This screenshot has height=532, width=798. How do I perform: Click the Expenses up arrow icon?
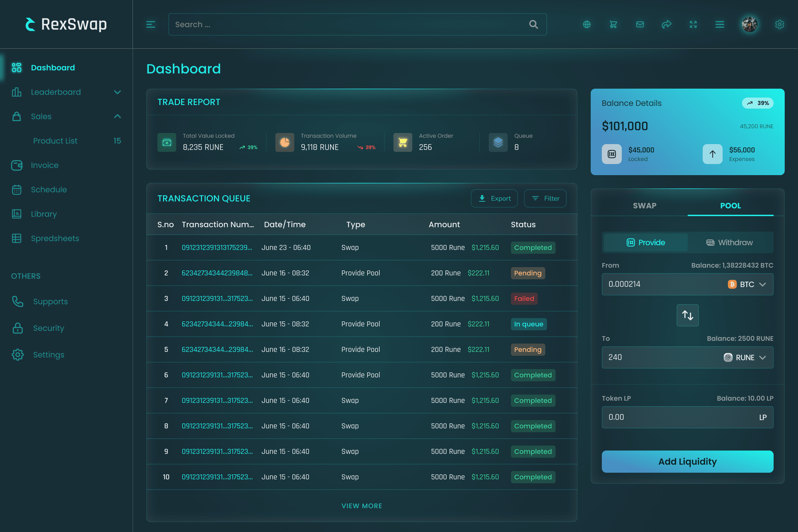coord(712,154)
